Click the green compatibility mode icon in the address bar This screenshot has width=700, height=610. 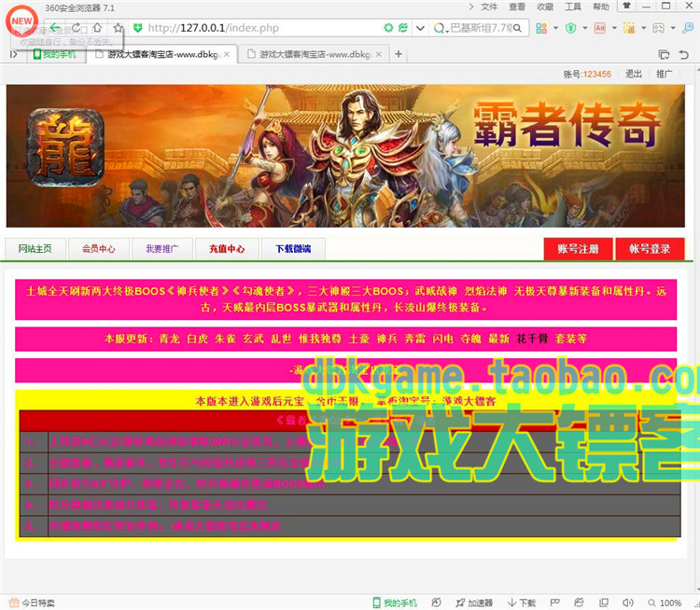click(x=388, y=28)
